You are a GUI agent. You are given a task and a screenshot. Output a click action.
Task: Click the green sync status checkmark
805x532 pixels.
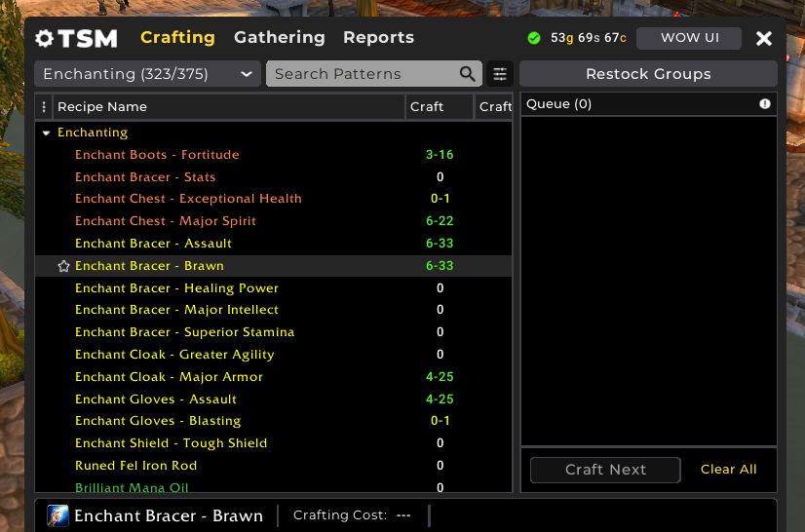[534, 38]
